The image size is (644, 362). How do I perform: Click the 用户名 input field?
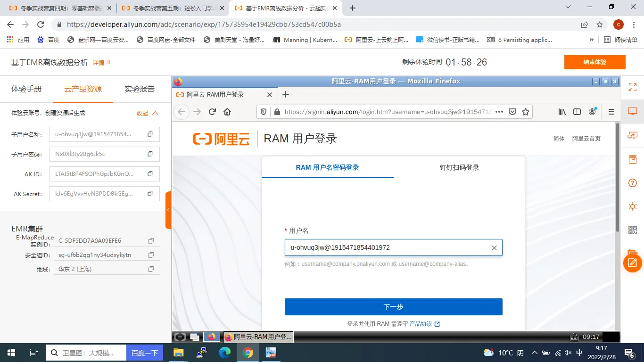[393, 247]
